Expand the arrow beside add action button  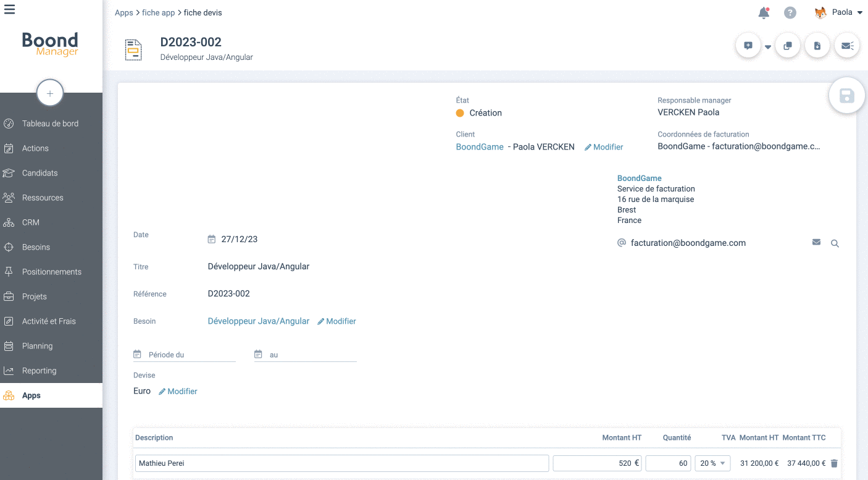[768, 47]
